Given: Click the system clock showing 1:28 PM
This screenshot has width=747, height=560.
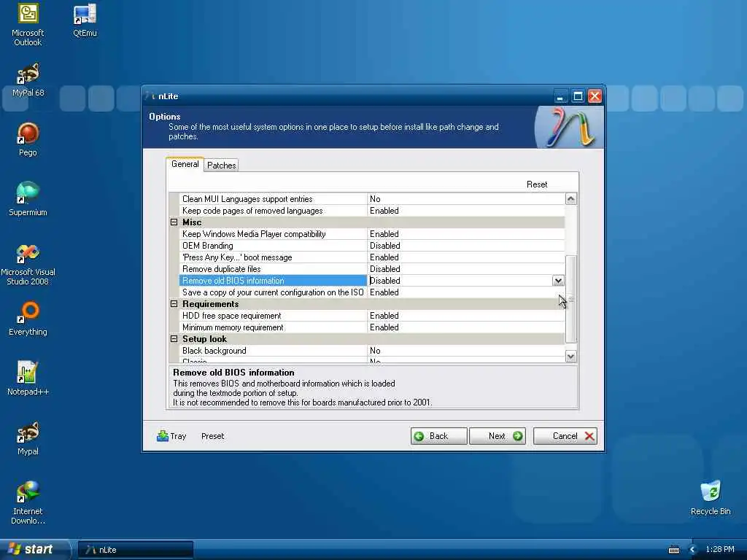Looking at the screenshot, I should tap(720, 550).
